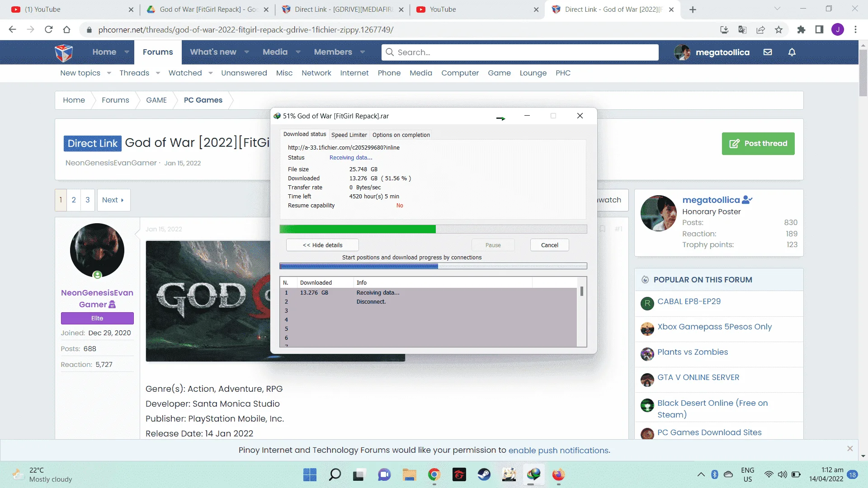Click the volume system tray icon
Screen dimensions: 868x488
[x=782, y=474]
